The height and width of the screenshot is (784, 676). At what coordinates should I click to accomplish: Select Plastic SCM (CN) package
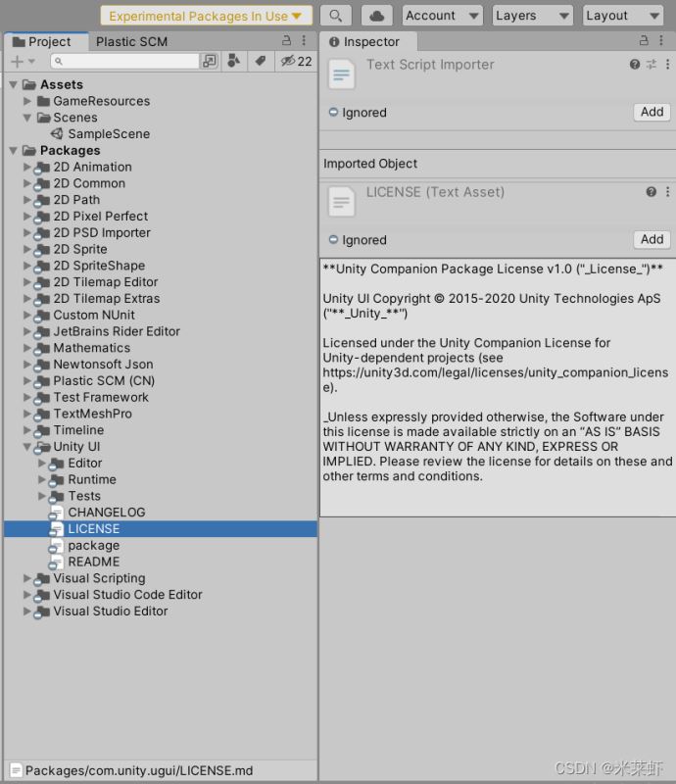(104, 381)
